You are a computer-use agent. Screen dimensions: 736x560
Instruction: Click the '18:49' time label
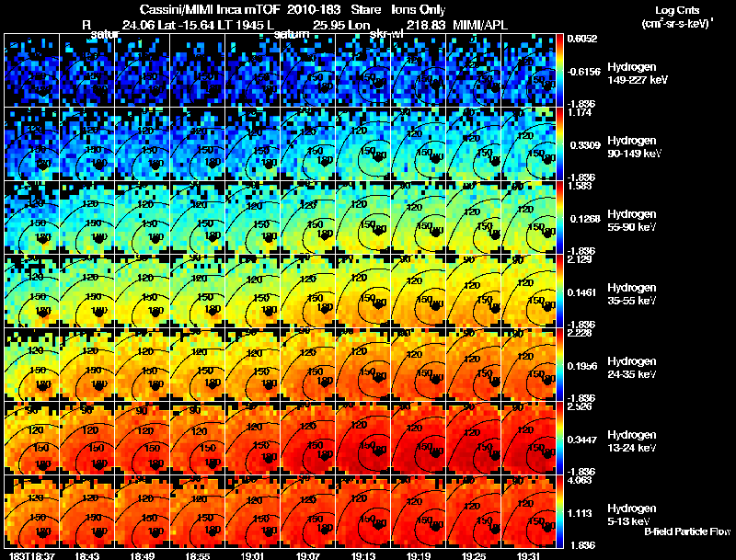coord(143,555)
